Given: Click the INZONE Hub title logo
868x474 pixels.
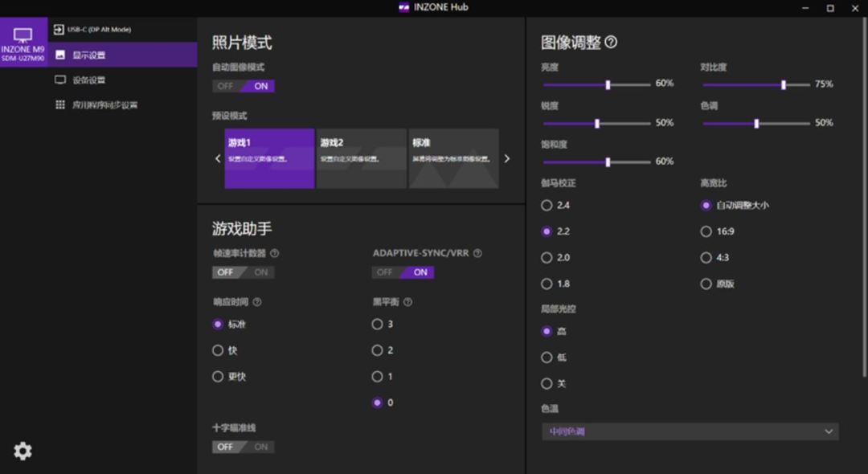Looking at the screenshot, I should (404, 7).
